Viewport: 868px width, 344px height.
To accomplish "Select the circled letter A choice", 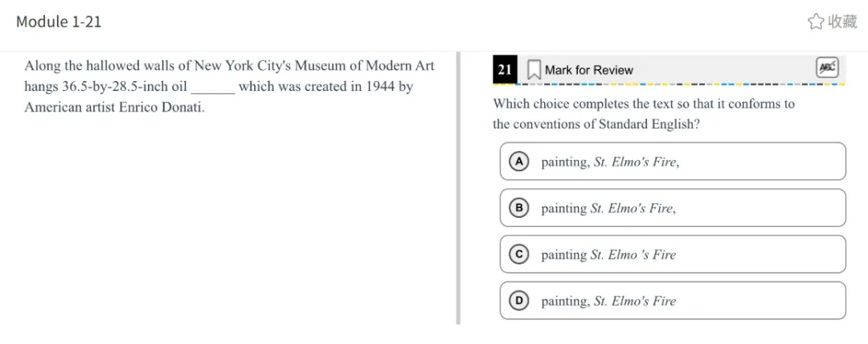I will point(519,162).
